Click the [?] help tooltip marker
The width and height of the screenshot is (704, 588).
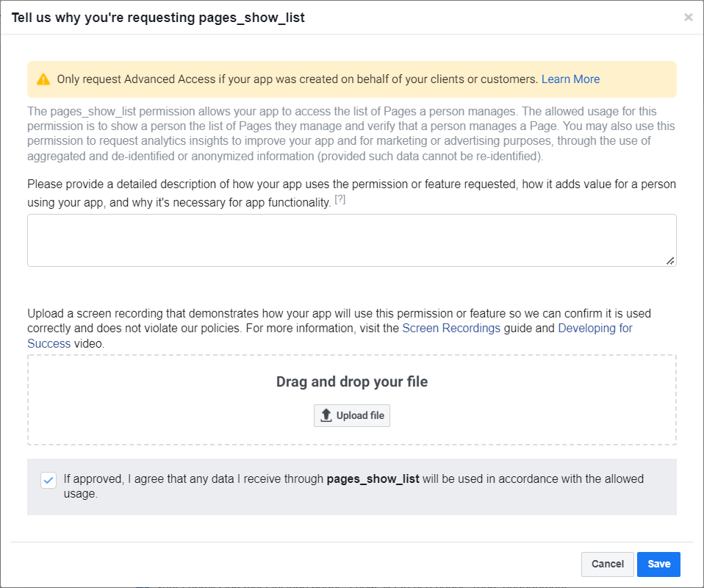pyautogui.click(x=340, y=201)
